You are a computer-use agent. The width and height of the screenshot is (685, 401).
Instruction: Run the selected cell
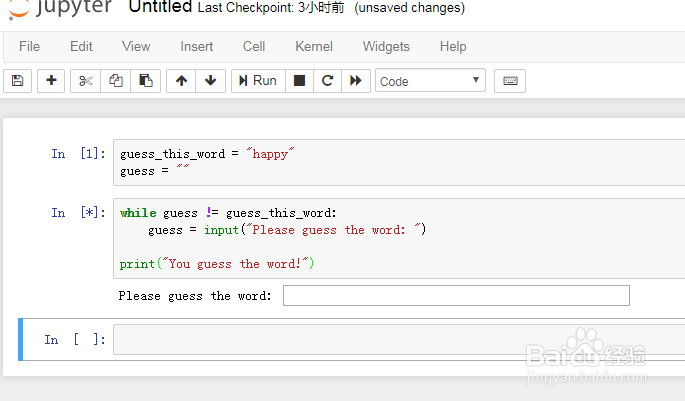pyautogui.click(x=258, y=81)
